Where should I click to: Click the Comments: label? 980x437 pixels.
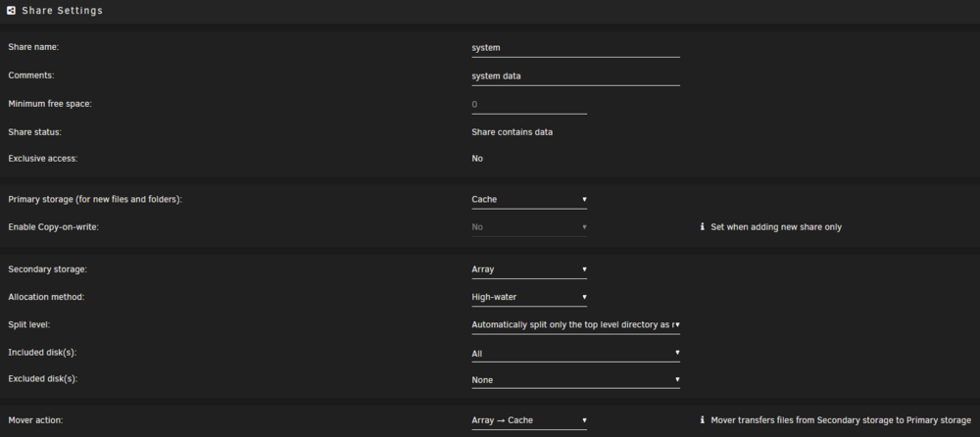31,75
